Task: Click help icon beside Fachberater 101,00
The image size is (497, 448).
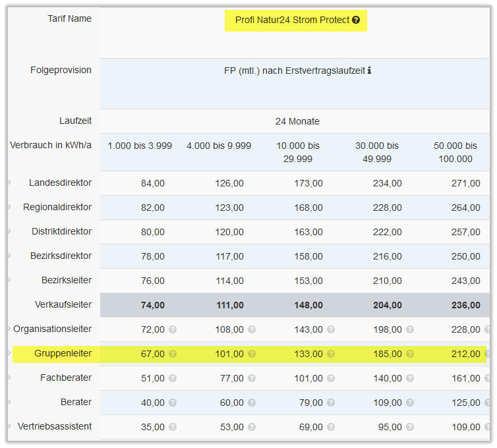Action: pyautogui.click(x=331, y=378)
